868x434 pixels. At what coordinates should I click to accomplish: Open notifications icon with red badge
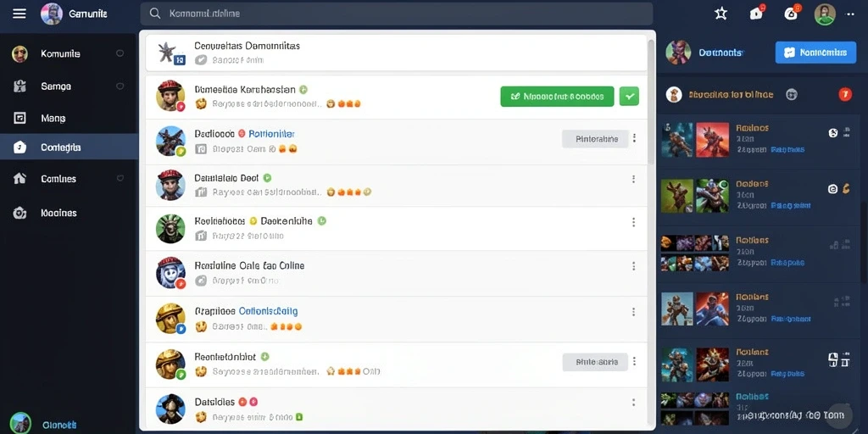pyautogui.click(x=757, y=13)
